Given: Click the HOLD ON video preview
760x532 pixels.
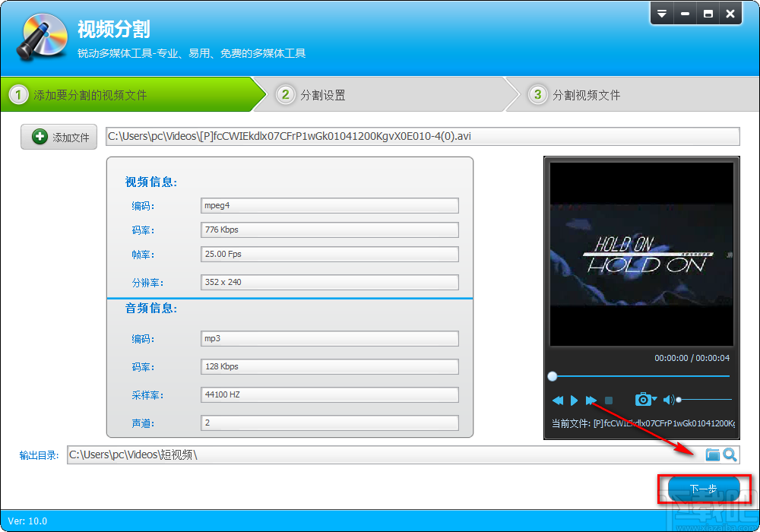Looking at the screenshot, I should pos(641,255).
